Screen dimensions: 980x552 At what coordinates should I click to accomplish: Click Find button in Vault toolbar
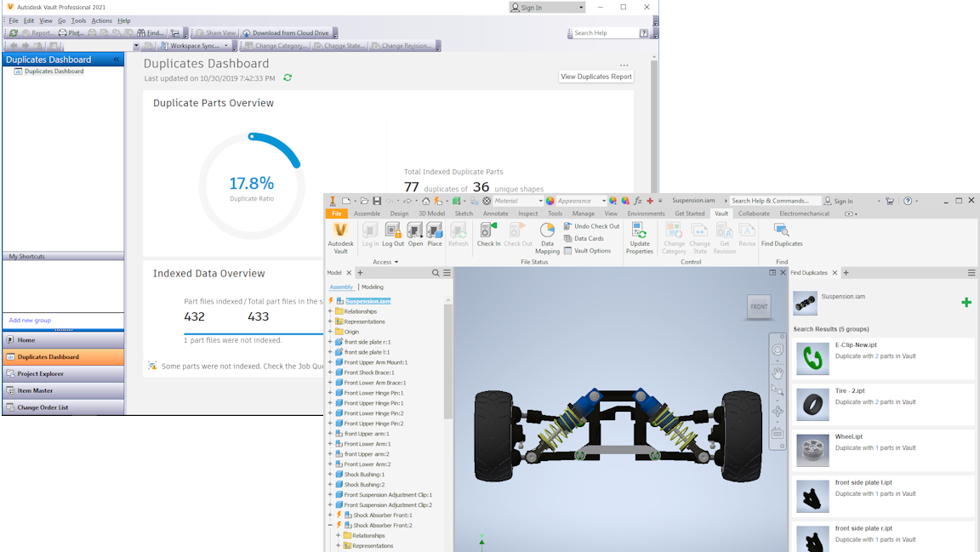150,32
